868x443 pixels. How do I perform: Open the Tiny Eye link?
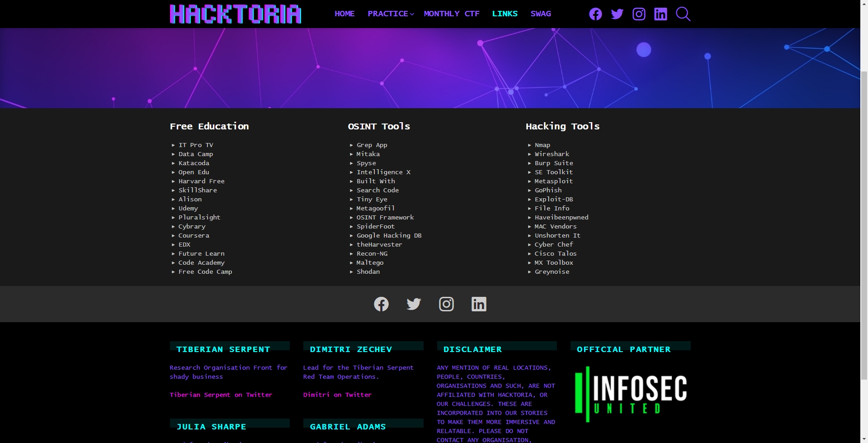click(372, 199)
